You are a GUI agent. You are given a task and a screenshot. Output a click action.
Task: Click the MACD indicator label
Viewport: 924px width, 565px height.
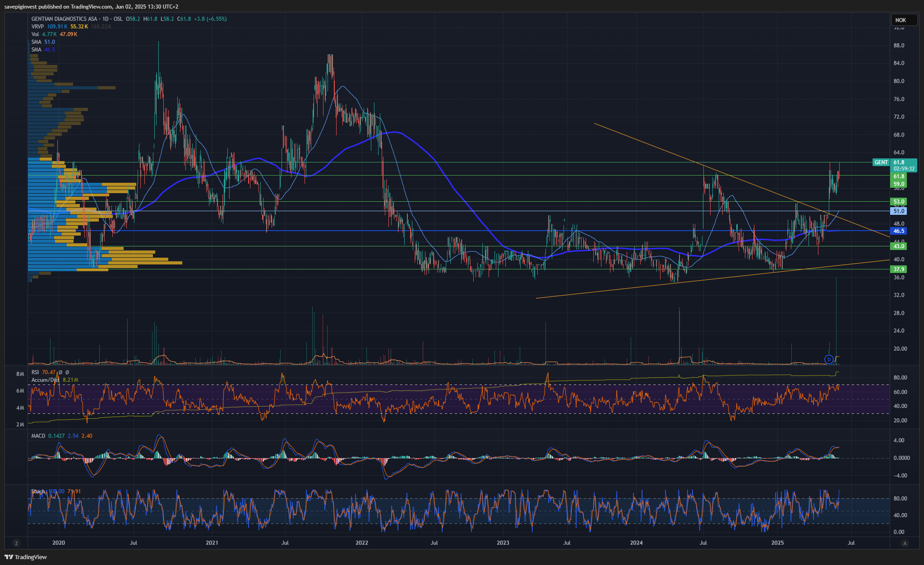38,436
